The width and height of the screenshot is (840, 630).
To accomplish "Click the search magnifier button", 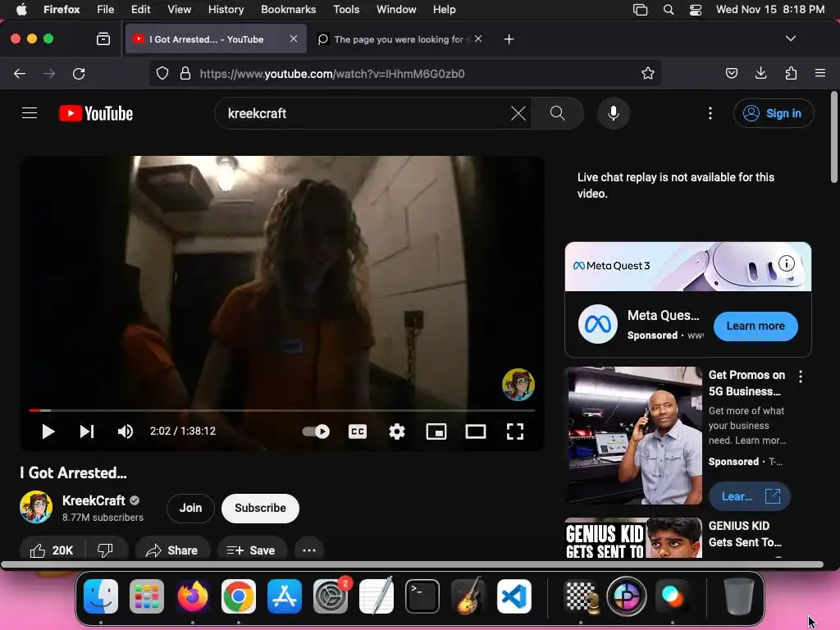I will point(558,113).
